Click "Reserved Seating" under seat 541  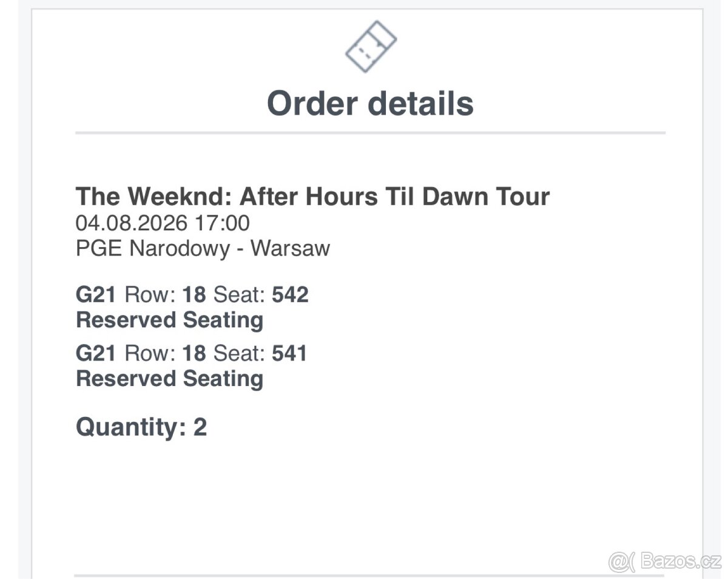[x=169, y=378]
